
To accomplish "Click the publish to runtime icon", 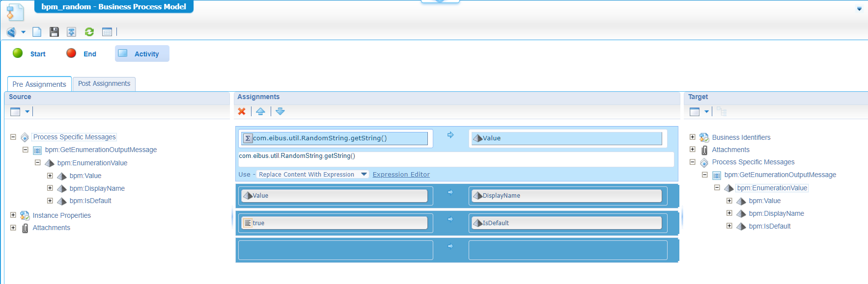I will click(71, 32).
